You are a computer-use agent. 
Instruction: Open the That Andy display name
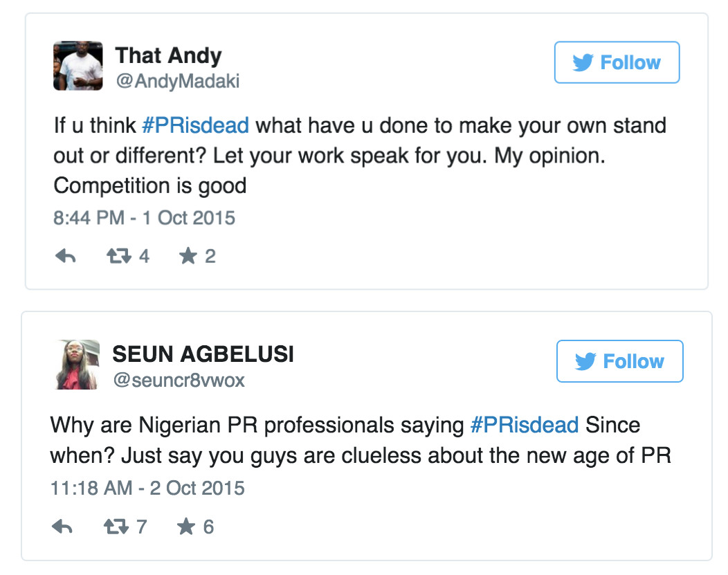168,55
